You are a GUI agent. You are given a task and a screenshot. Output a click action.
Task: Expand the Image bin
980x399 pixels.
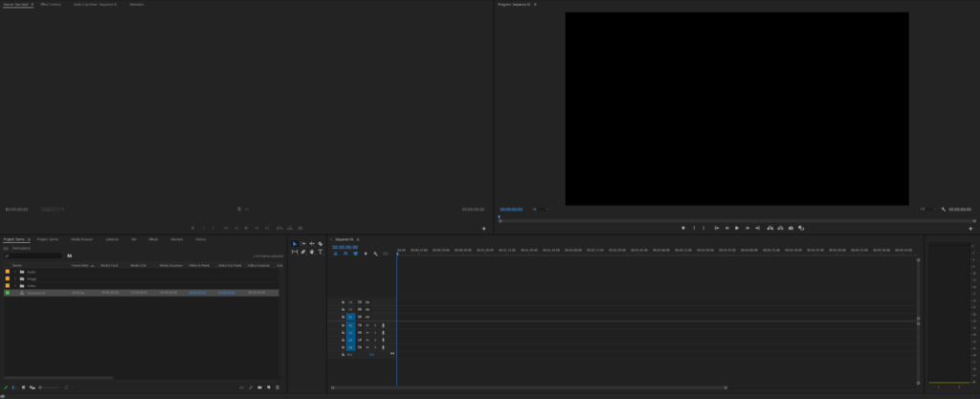[x=15, y=278]
